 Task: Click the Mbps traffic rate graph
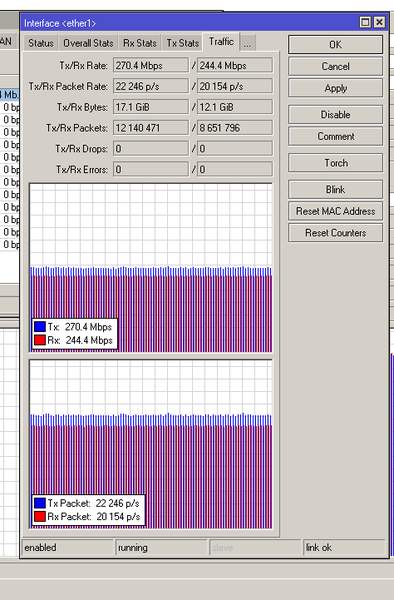click(151, 268)
